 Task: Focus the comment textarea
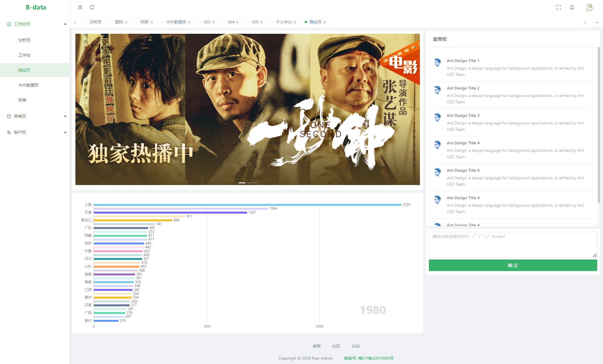(513, 245)
